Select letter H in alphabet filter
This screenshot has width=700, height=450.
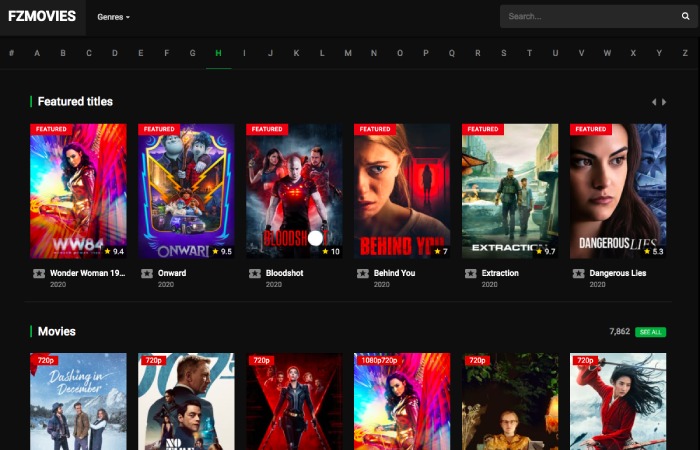(218, 53)
